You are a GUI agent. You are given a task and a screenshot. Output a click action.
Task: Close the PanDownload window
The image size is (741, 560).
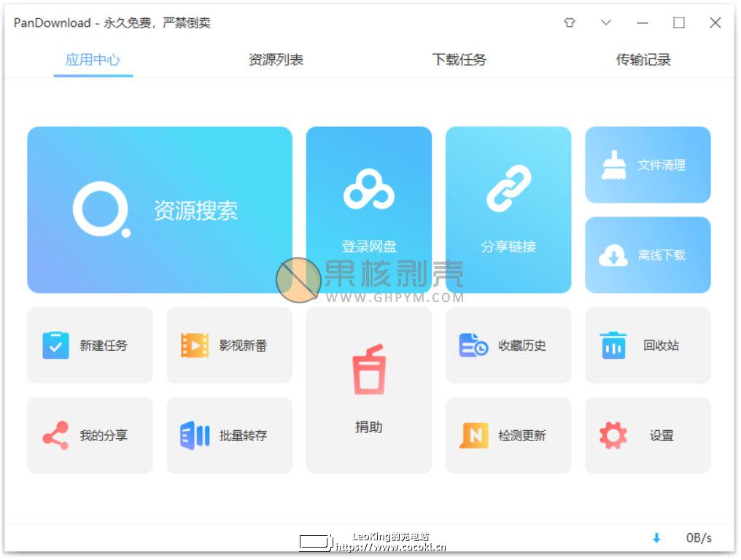(715, 23)
